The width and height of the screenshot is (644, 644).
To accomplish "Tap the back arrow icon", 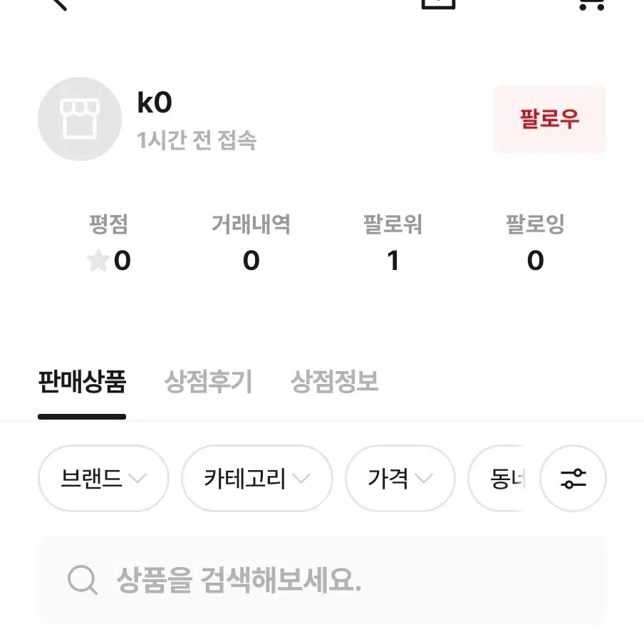I will point(59,4).
